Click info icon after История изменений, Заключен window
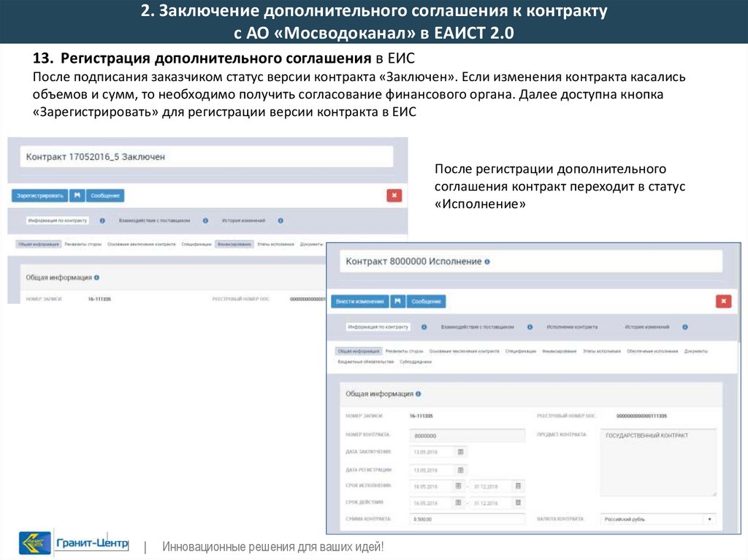 coord(280,220)
